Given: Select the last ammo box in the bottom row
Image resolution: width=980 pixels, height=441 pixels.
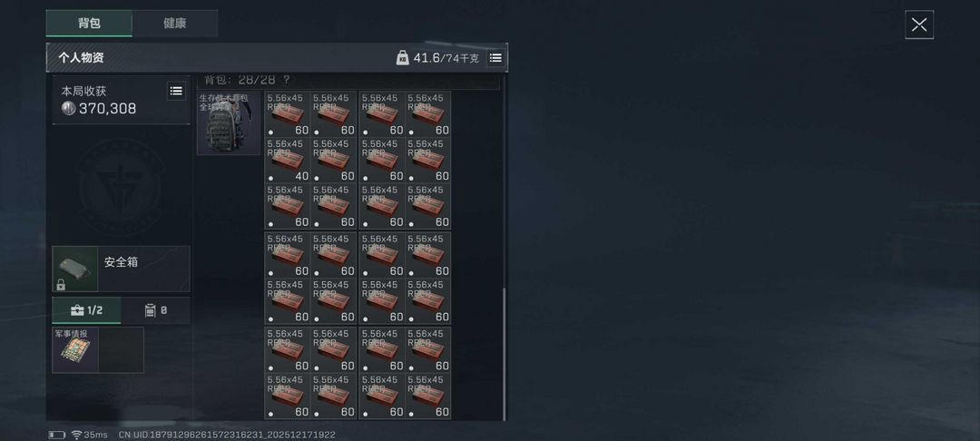Looking at the screenshot, I should click(428, 396).
